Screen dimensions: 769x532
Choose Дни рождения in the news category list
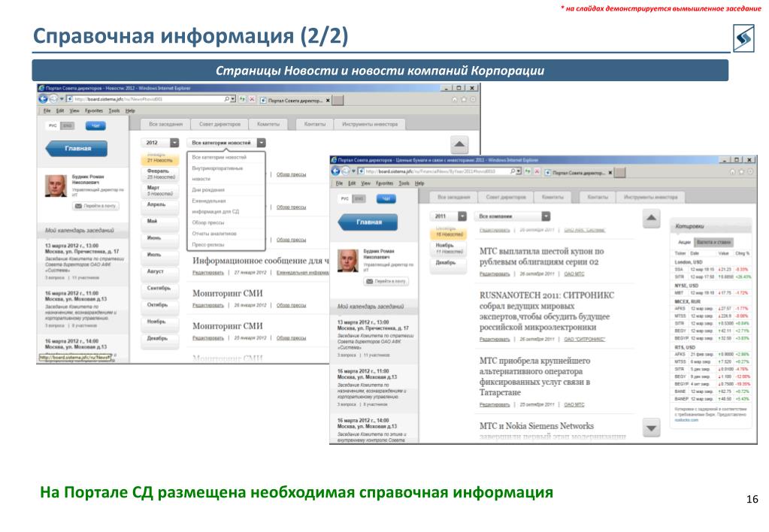(x=208, y=190)
